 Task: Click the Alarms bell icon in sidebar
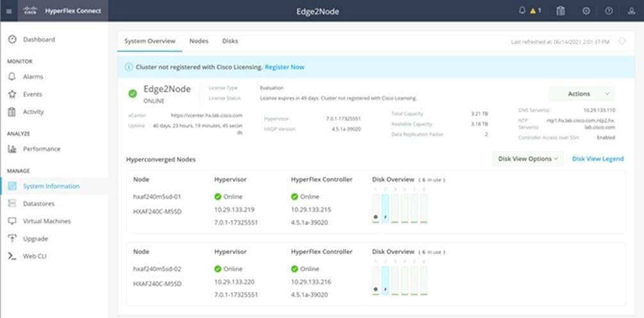pos(12,77)
